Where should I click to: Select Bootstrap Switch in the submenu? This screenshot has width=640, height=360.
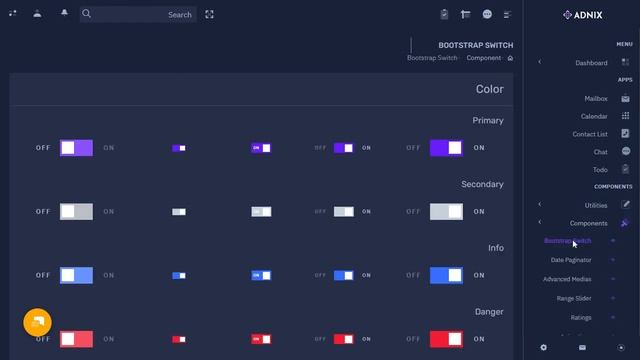point(567,241)
